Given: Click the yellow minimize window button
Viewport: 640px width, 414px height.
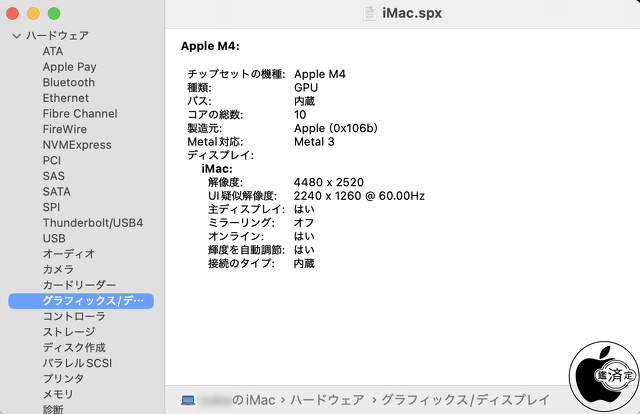Looking at the screenshot, I should click(34, 14).
